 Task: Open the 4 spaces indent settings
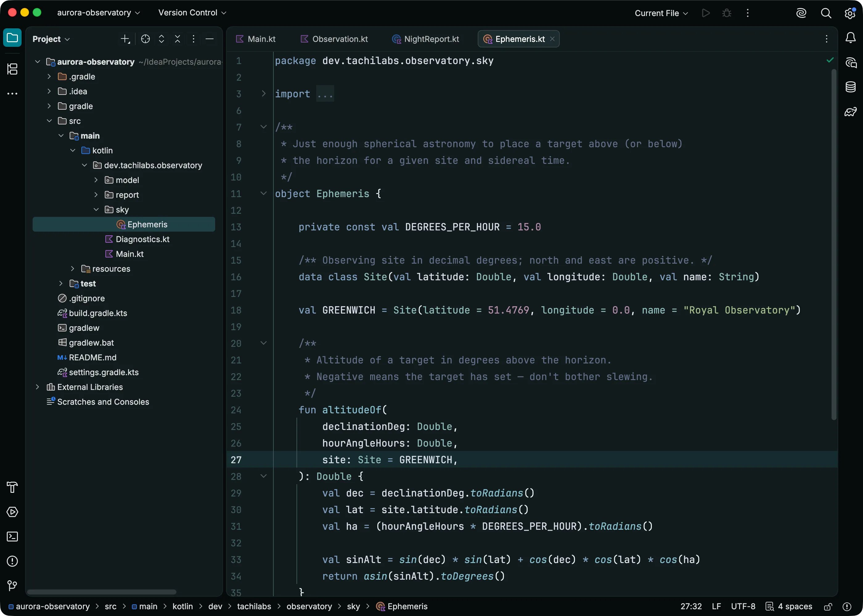coord(789,607)
